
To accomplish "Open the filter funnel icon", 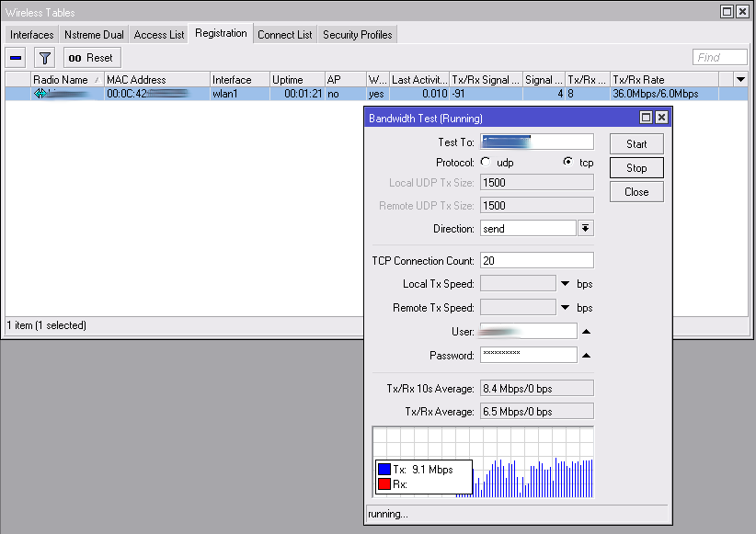I will coord(44,58).
